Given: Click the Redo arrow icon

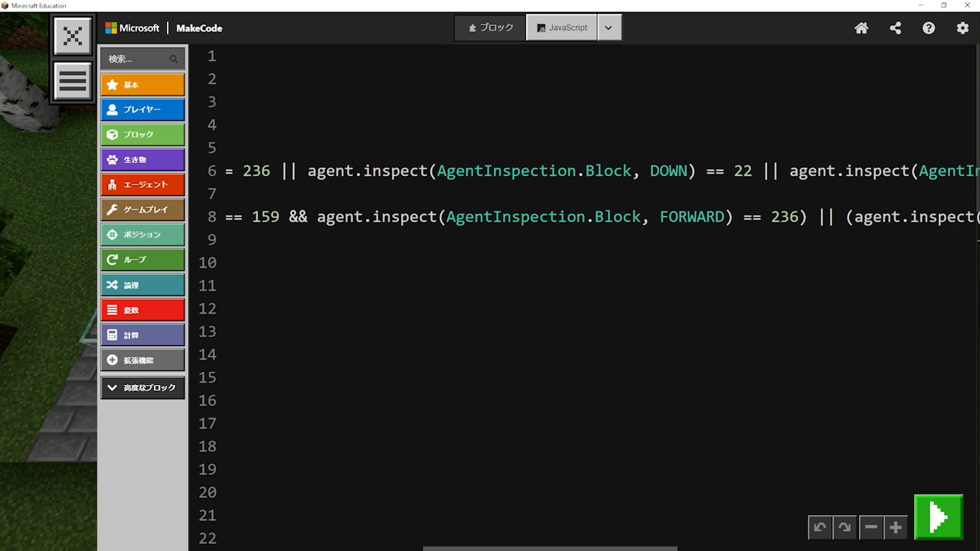Looking at the screenshot, I should click(x=844, y=527).
